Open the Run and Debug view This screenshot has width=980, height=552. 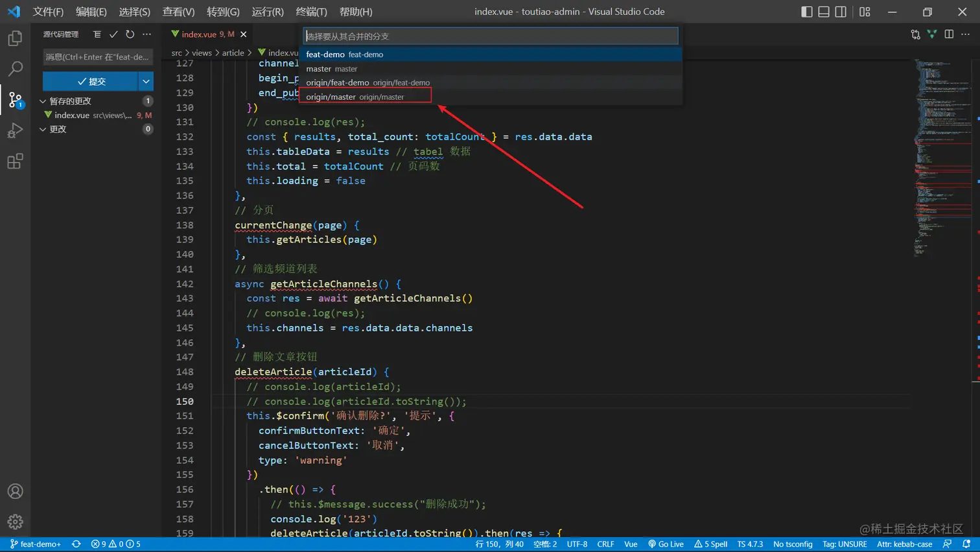[15, 130]
